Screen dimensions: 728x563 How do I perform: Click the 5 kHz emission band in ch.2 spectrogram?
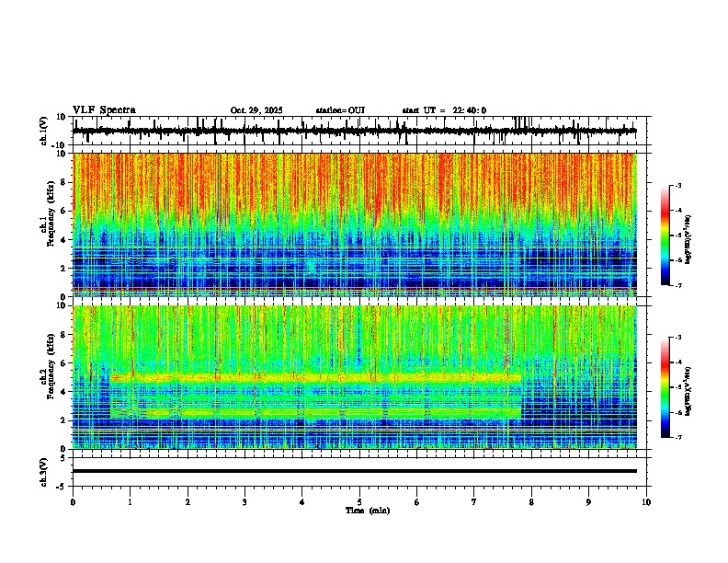[x=315, y=378]
